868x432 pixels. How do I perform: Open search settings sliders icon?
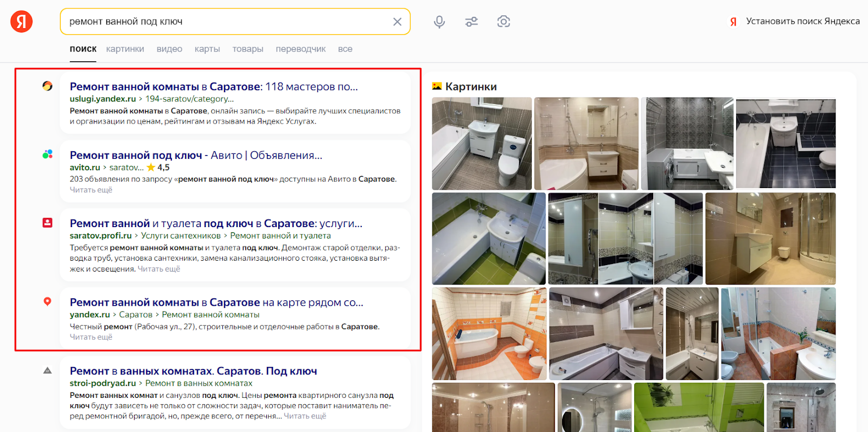pyautogui.click(x=471, y=22)
